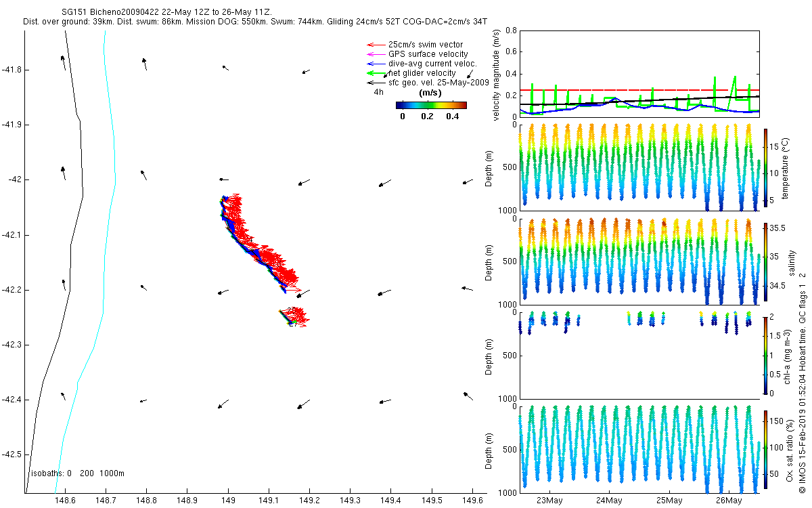Click the '-42.1' latitude tick label
The height and width of the screenshot is (508, 812).
12,235
